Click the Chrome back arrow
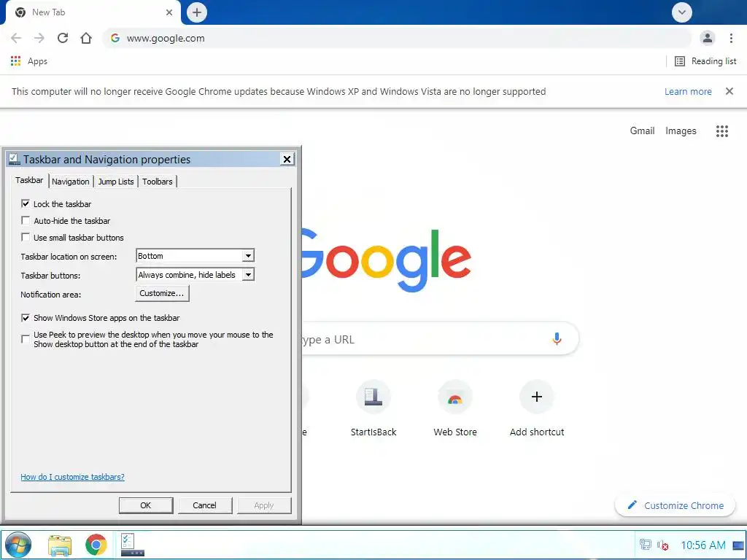Screen dimensions: 747x560 tap(16, 38)
